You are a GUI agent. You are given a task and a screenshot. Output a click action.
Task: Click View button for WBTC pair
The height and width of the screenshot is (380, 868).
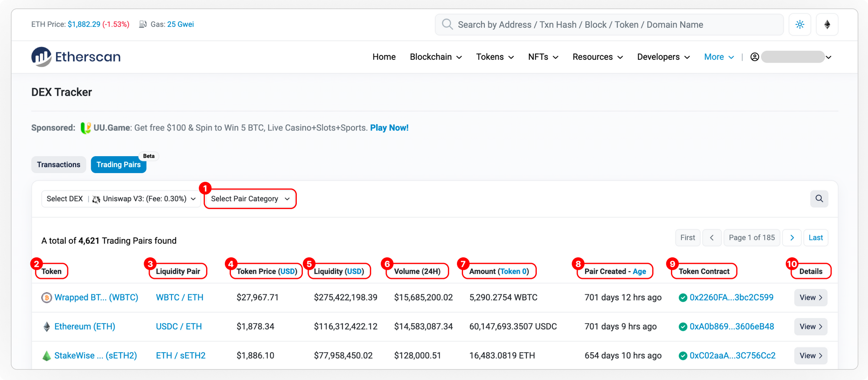[x=810, y=298]
